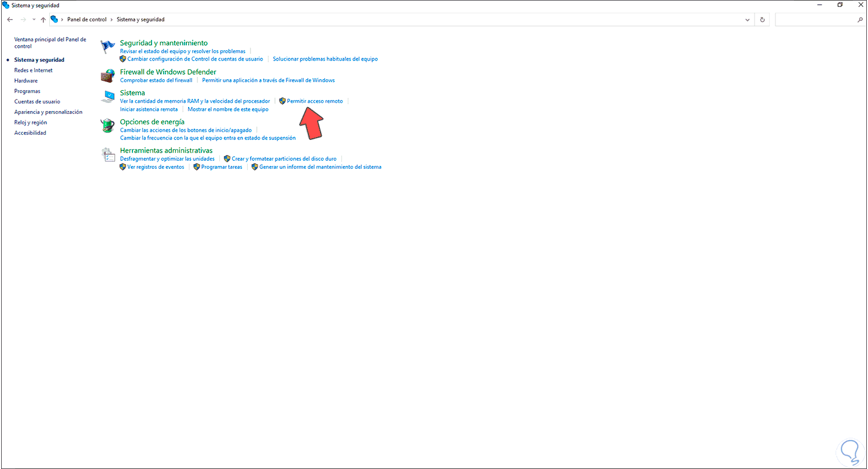Open Opciones de energía heading
Viewport: 868px width, 469px height.
click(152, 121)
